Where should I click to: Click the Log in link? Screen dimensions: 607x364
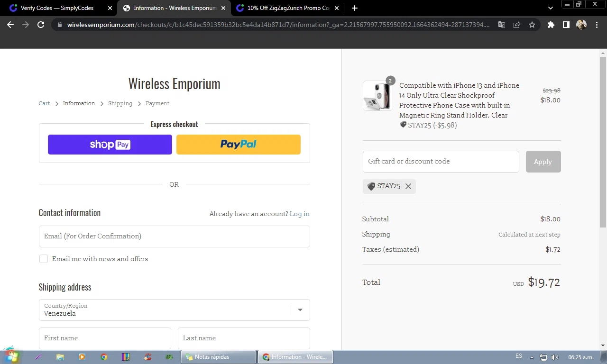300,214
